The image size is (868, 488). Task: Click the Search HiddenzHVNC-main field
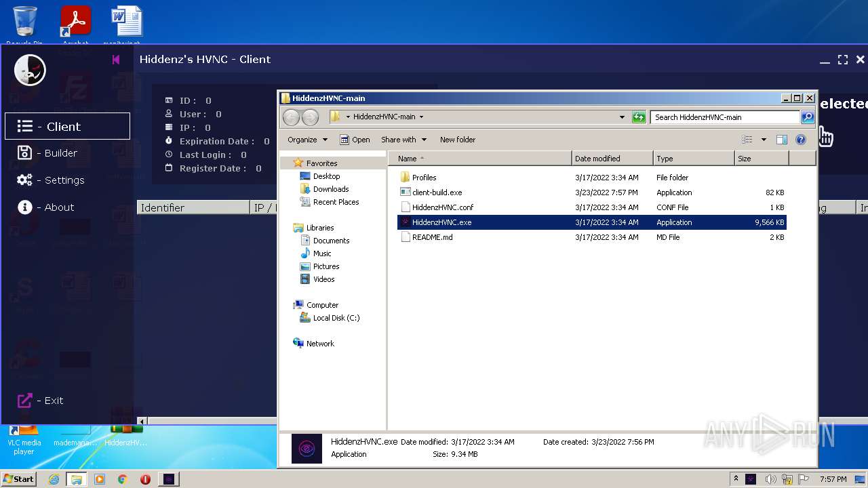(x=725, y=117)
